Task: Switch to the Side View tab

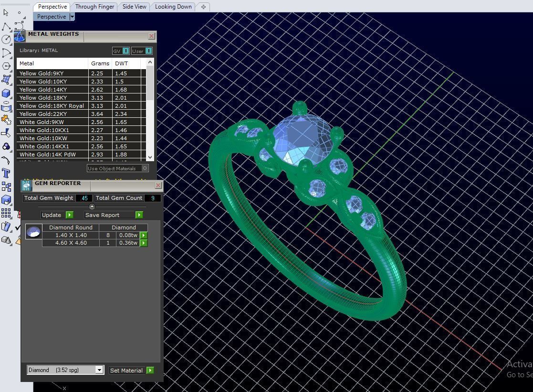Action: (x=134, y=7)
